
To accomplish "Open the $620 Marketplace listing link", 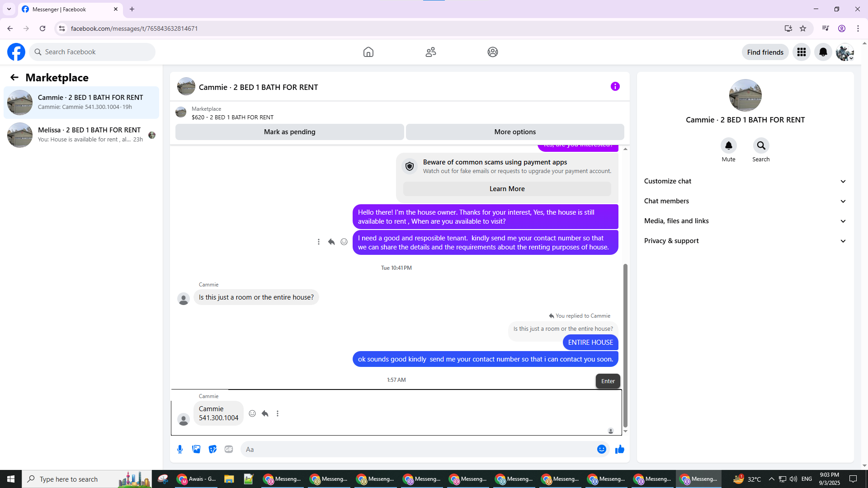I will tap(232, 117).
